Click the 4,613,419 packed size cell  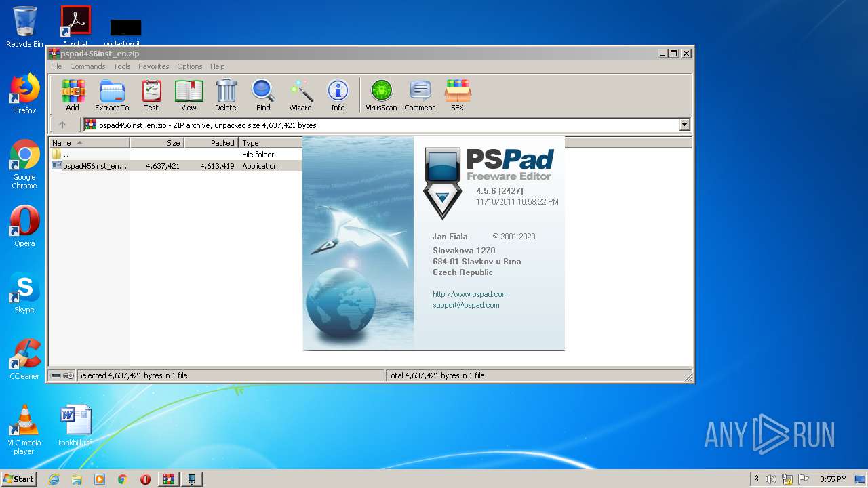(x=217, y=166)
